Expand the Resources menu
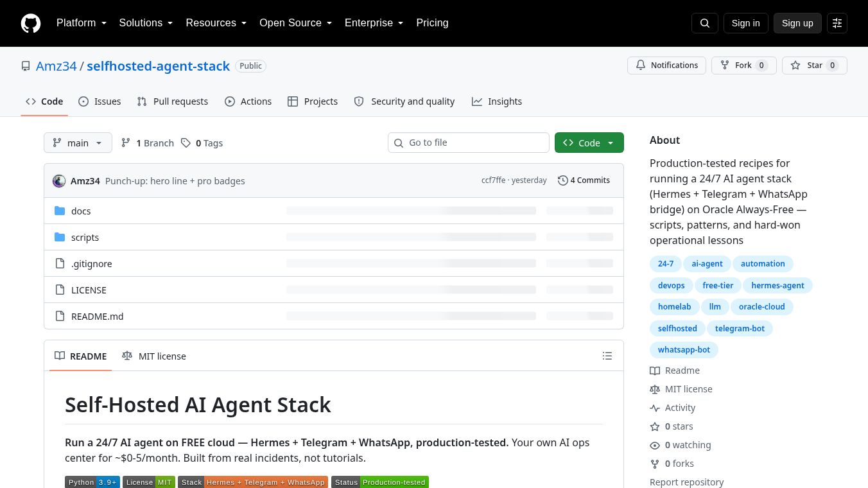The image size is (868, 488). [216, 23]
